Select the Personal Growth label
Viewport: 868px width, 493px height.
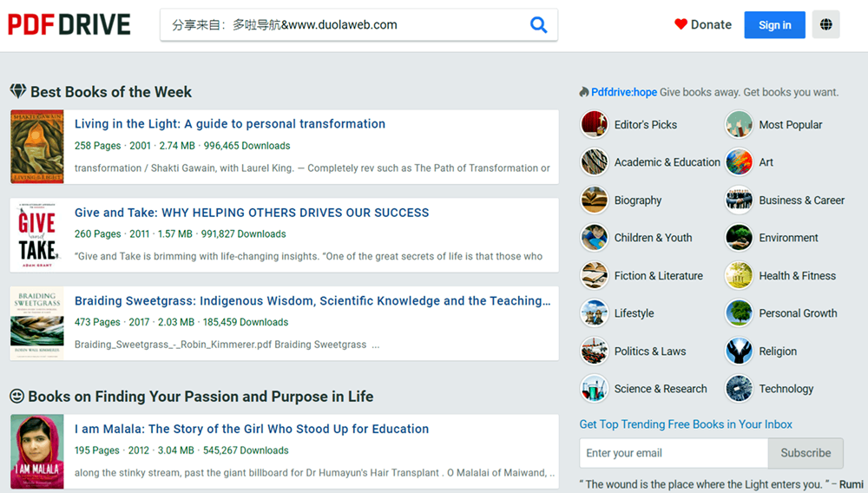click(x=798, y=313)
